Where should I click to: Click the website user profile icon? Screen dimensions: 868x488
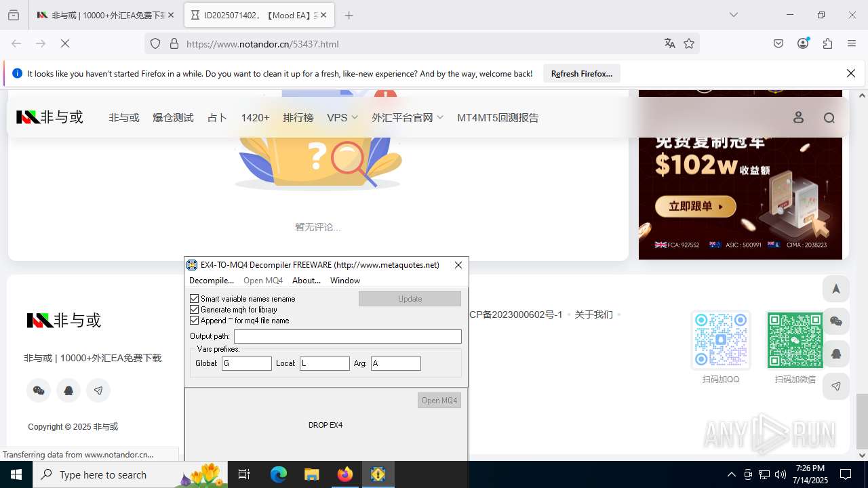798,117
